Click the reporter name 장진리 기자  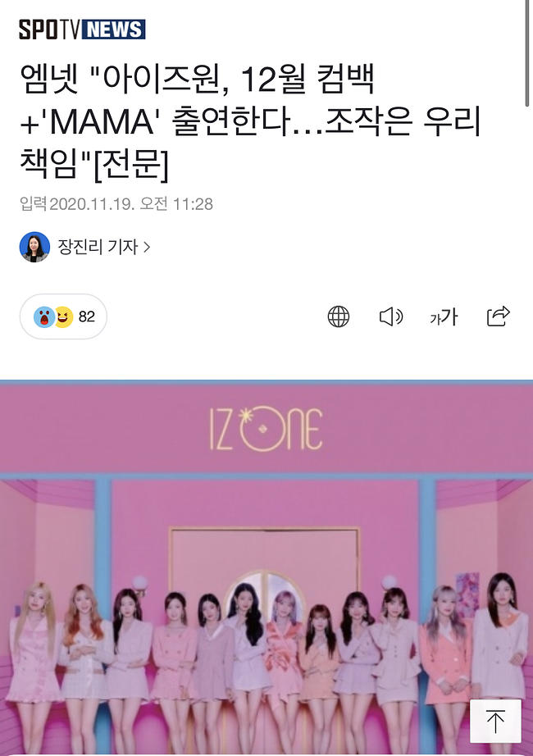[x=98, y=247]
